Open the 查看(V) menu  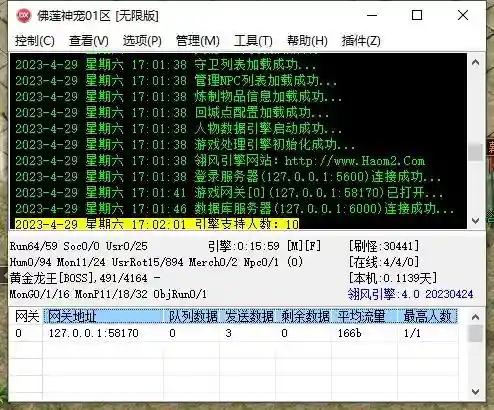(89, 41)
